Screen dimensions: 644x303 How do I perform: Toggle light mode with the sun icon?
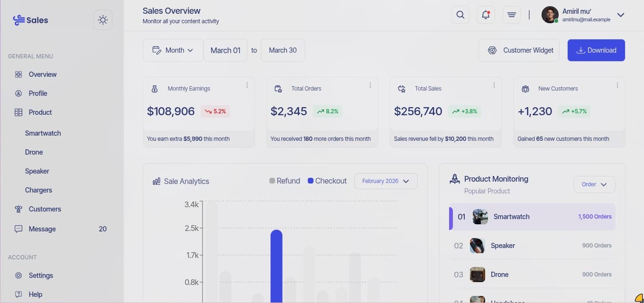pos(103,19)
